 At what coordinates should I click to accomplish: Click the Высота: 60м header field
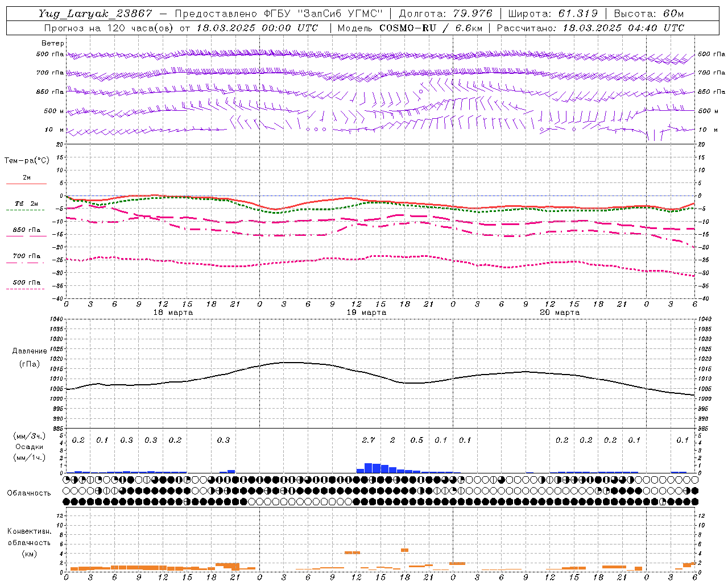tap(648, 14)
